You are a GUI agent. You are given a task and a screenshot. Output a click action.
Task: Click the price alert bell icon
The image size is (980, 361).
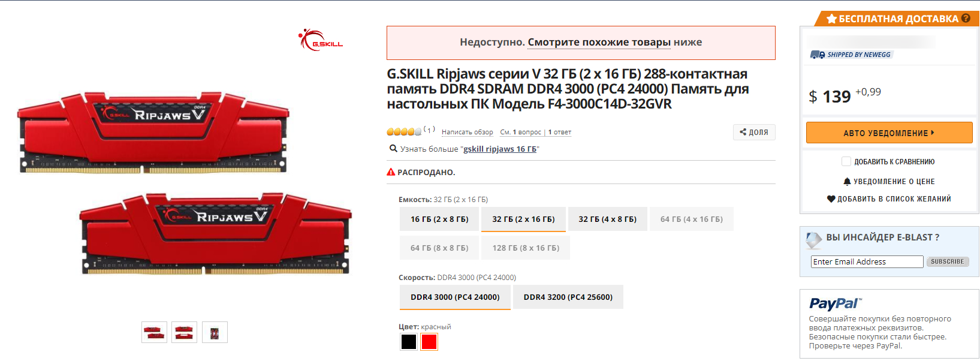tap(847, 182)
